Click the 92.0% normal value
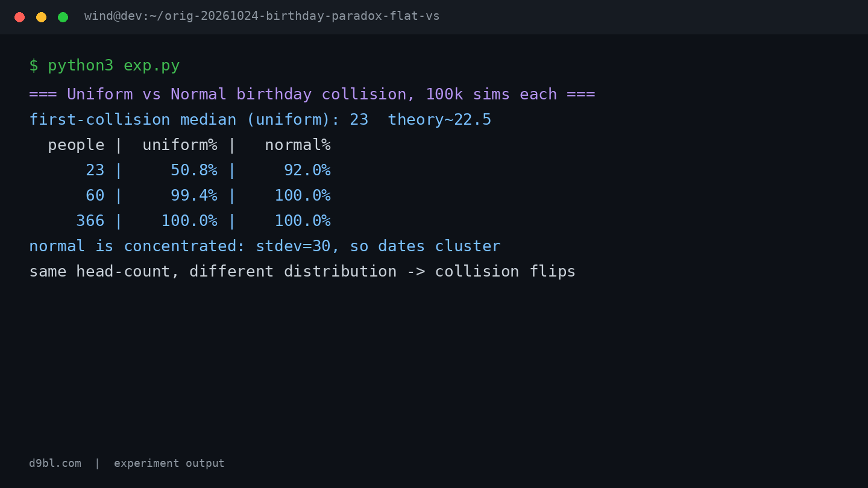The height and width of the screenshot is (488, 868). click(307, 170)
